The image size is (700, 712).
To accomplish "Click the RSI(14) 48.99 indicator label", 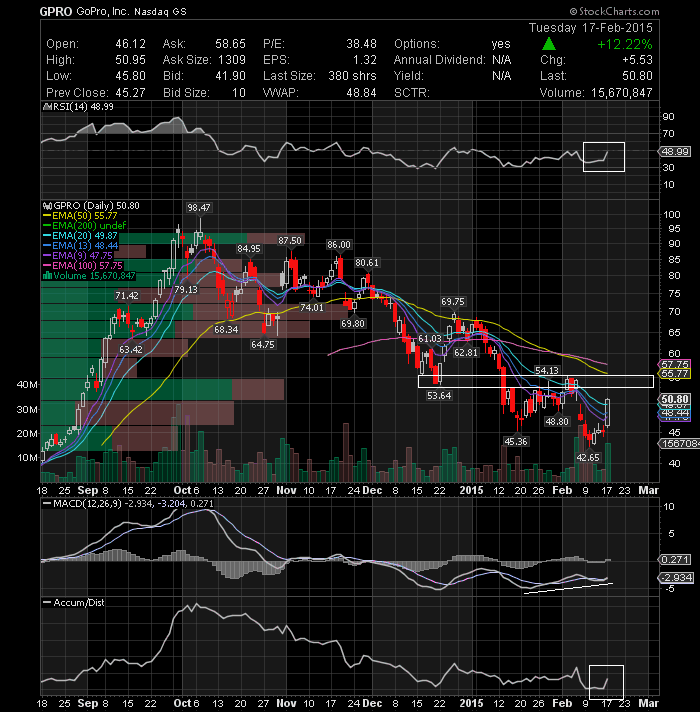I will (78, 107).
